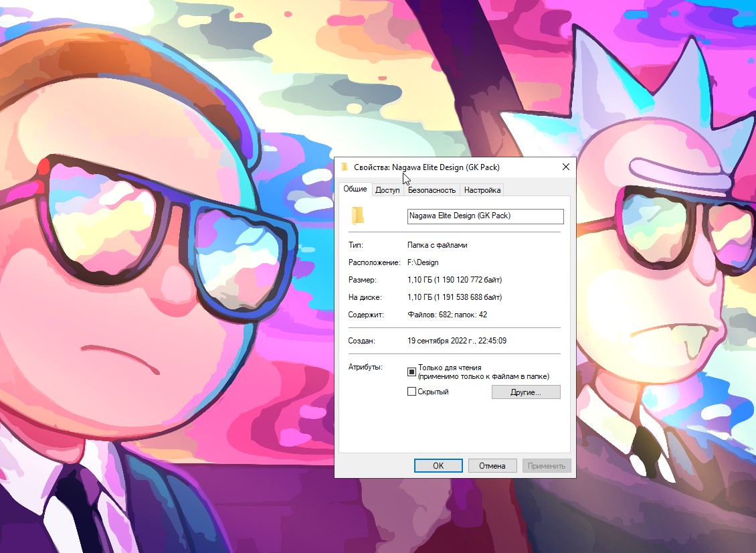Click the 'Расположение:' label
The image size is (756, 553).
(x=375, y=262)
